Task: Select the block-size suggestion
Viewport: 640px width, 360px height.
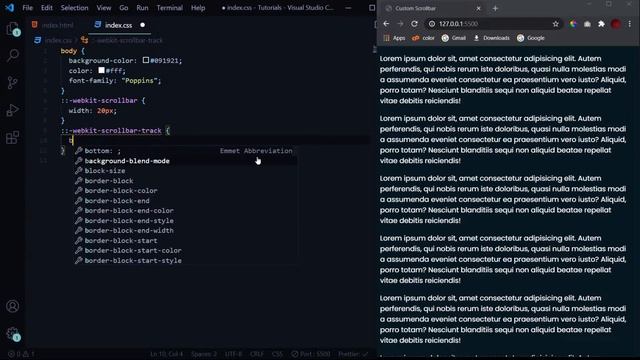Action: pos(186,171)
